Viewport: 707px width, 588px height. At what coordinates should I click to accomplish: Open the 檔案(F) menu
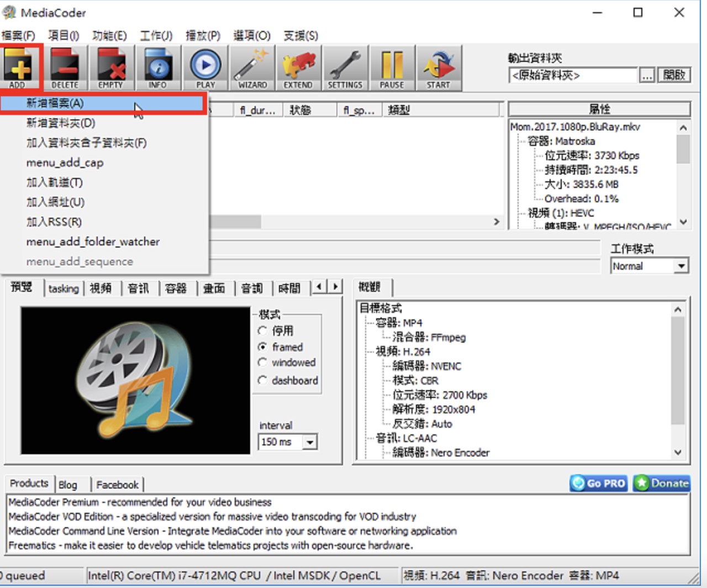coord(19,36)
